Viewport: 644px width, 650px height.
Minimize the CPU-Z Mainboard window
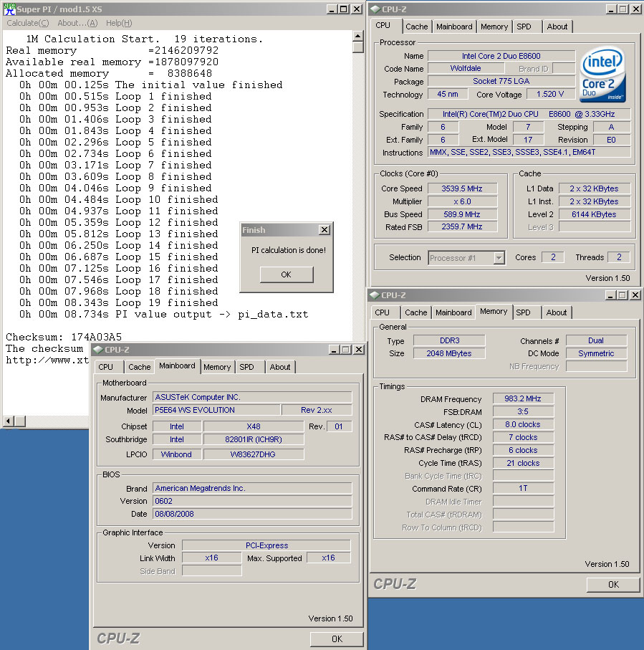334,350
